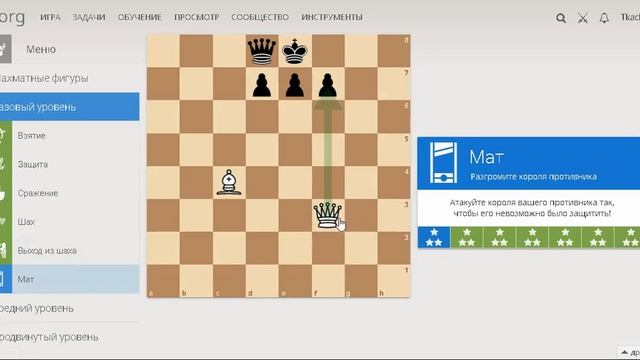Open the ПРОСМОТР menu
This screenshot has height=360, width=640.
[x=197, y=18]
